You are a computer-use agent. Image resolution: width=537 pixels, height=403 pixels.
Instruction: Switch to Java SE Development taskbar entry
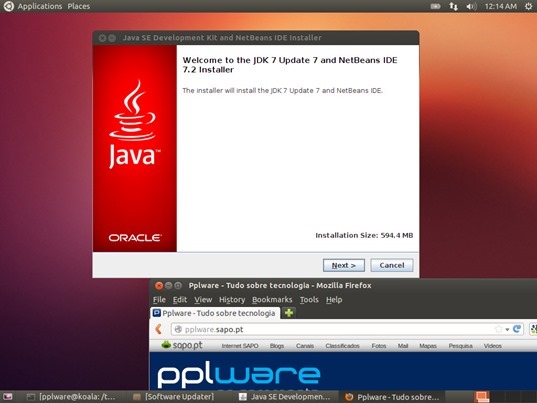pyautogui.click(x=285, y=397)
